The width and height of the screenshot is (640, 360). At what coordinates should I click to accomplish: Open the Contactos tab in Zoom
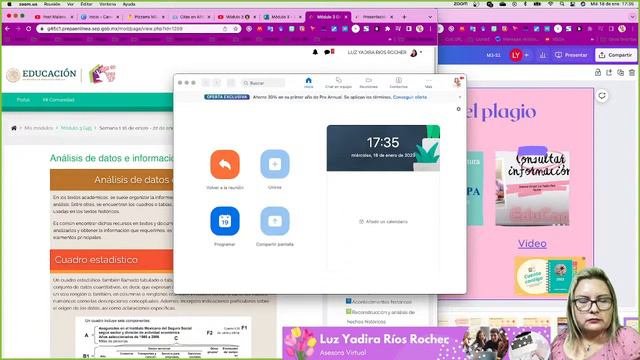[x=398, y=82]
